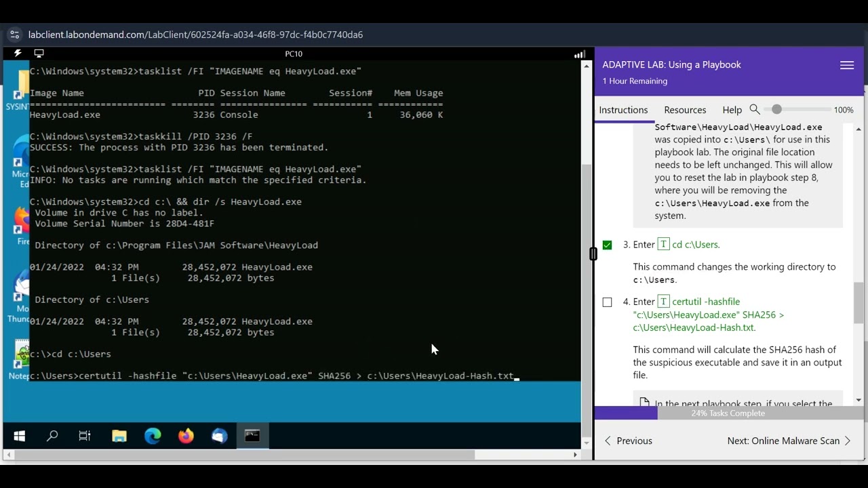
Task: Click the cd c:\Users command link
Action: click(696, 245)
